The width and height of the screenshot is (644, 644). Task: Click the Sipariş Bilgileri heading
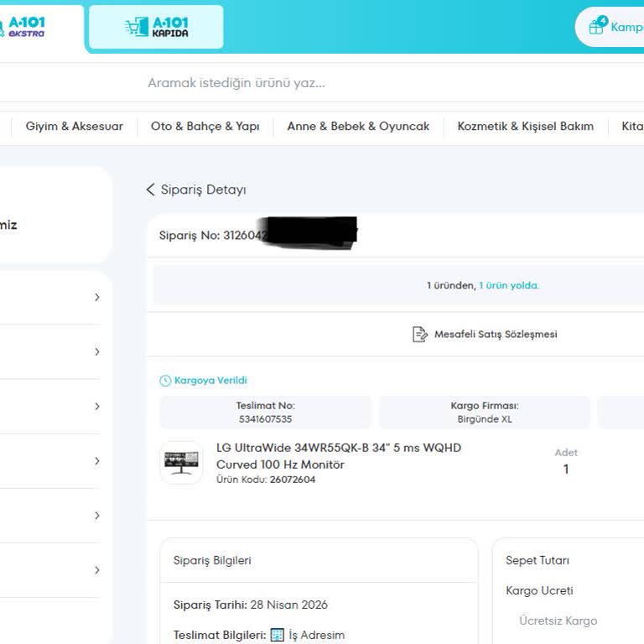[x=212, y=561]
